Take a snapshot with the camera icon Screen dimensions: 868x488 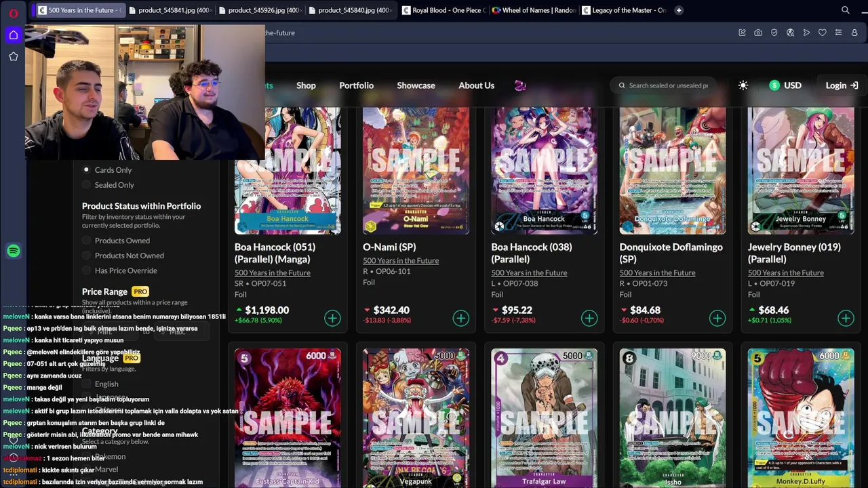click(758, 33)
